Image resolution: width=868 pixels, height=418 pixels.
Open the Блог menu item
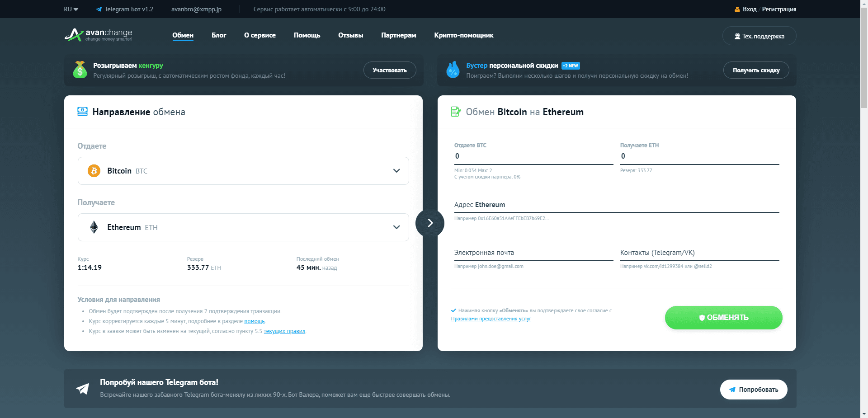219,35
